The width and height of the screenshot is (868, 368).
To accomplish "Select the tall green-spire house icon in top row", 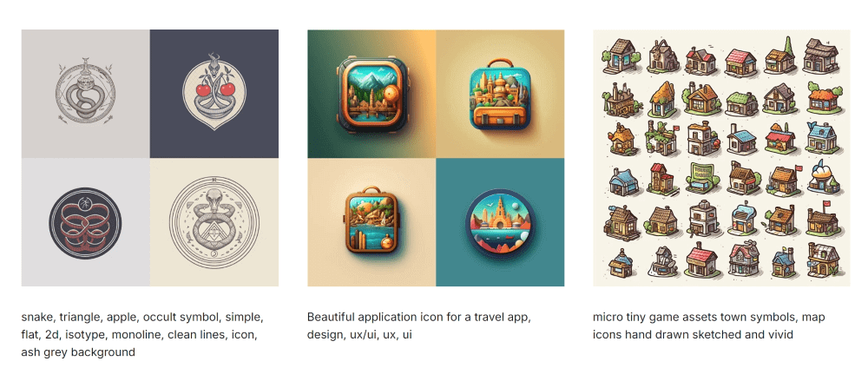I will (x=781, y=57).
